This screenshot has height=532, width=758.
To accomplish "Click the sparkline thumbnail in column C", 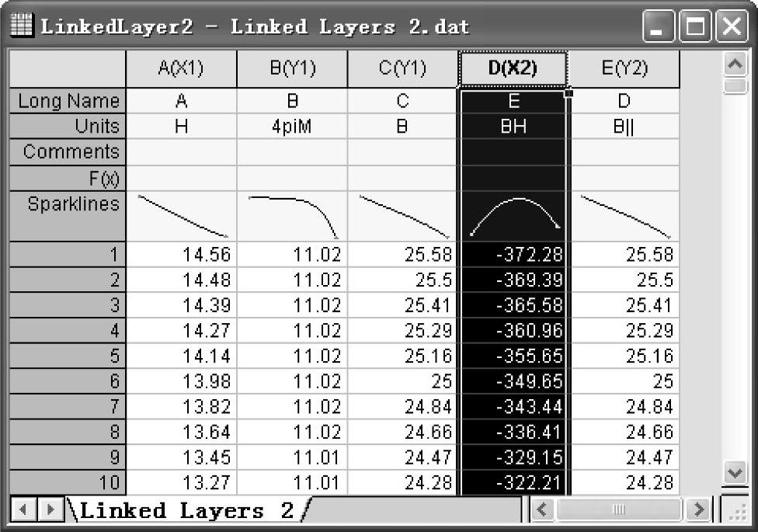I will point(404,217).
